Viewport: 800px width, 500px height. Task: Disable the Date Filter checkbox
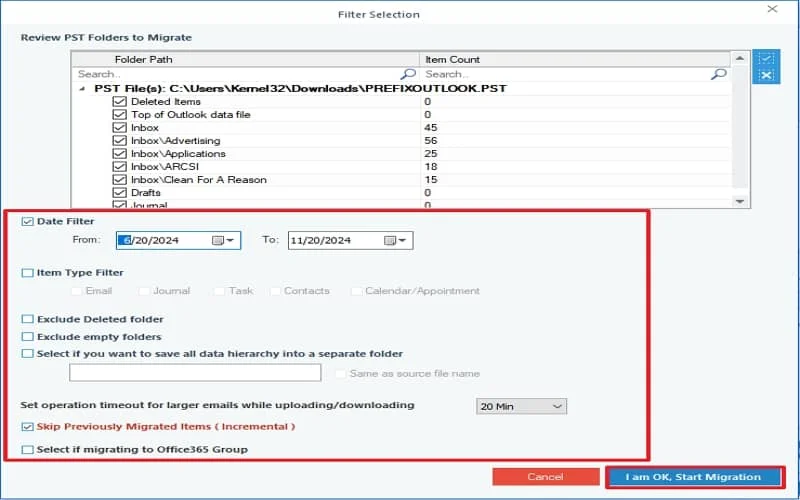pos(28,221)
